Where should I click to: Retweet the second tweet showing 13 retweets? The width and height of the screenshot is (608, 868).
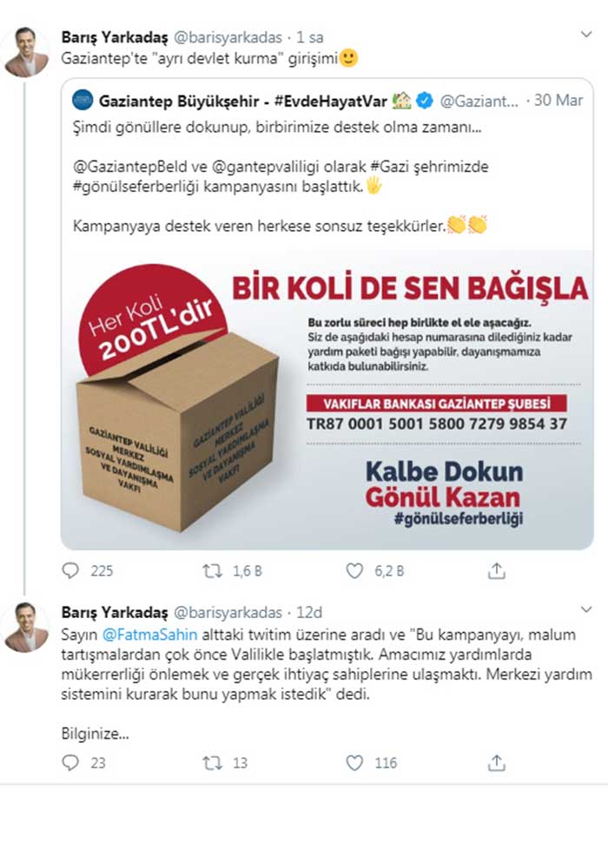tap(212, 763)
